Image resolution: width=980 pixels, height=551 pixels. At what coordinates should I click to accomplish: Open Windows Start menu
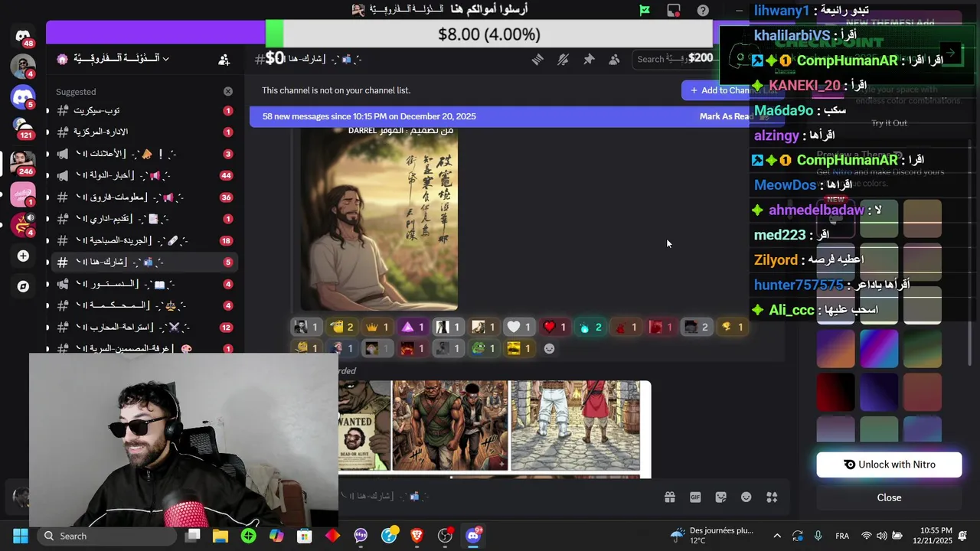20,536
